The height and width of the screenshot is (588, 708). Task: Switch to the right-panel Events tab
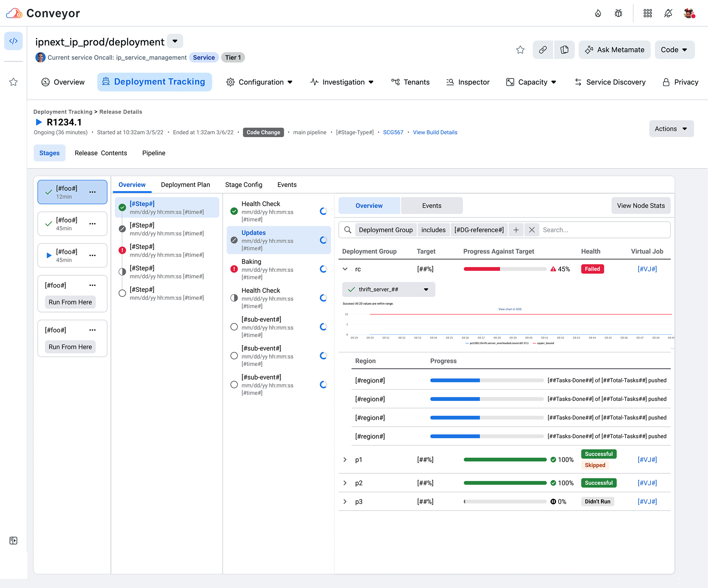pos(431,205)
